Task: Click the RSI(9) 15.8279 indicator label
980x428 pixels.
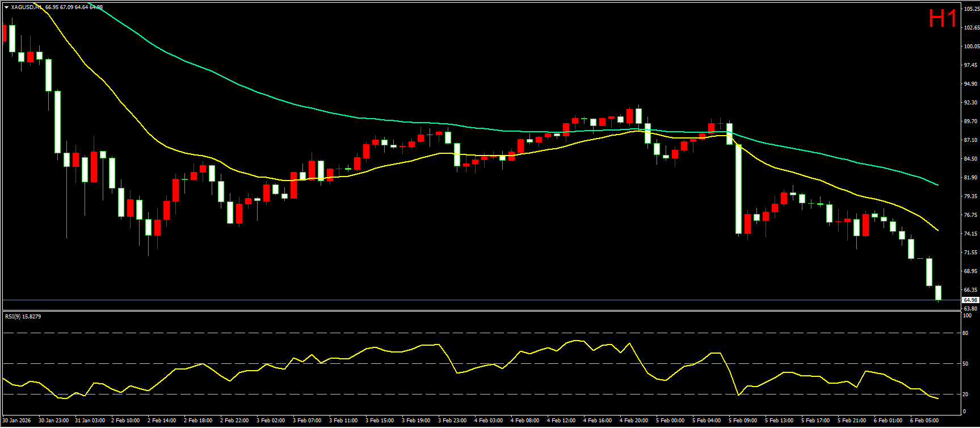Action: [23, 316]
